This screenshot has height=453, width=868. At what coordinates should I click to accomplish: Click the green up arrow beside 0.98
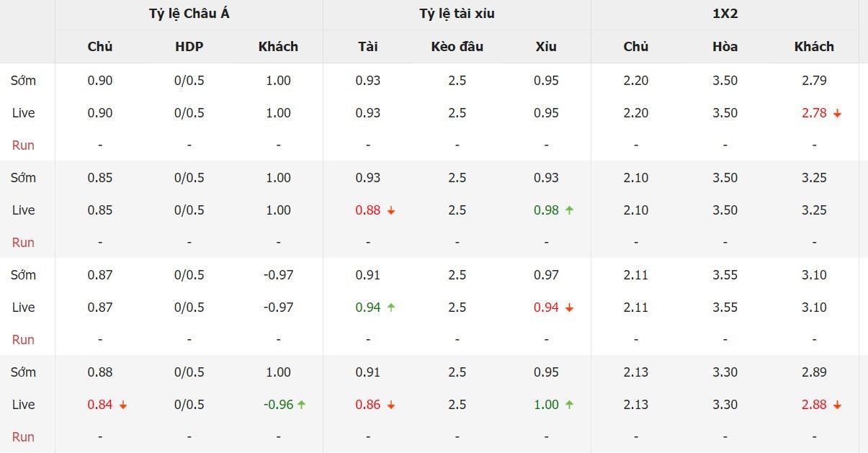pyautogui.click(x=569, y=210)
